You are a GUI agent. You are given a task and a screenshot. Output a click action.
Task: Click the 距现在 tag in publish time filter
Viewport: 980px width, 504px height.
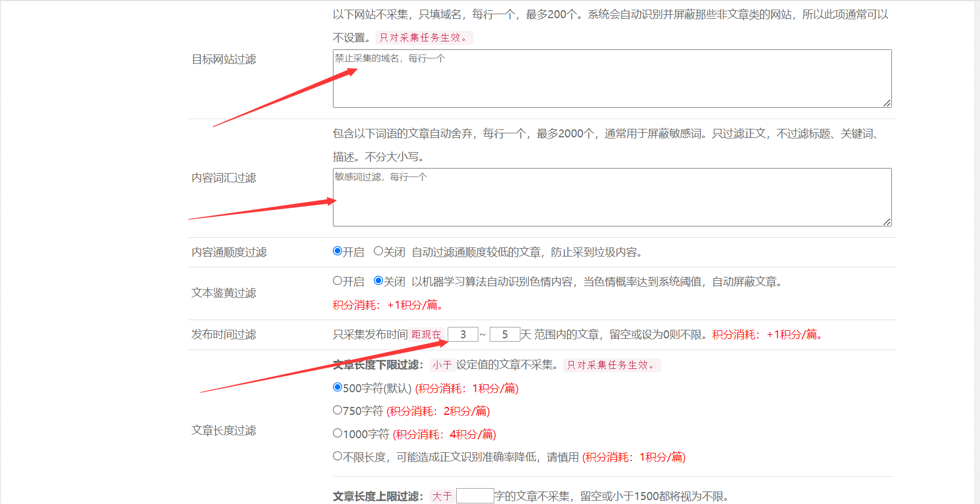pos(427,334)
